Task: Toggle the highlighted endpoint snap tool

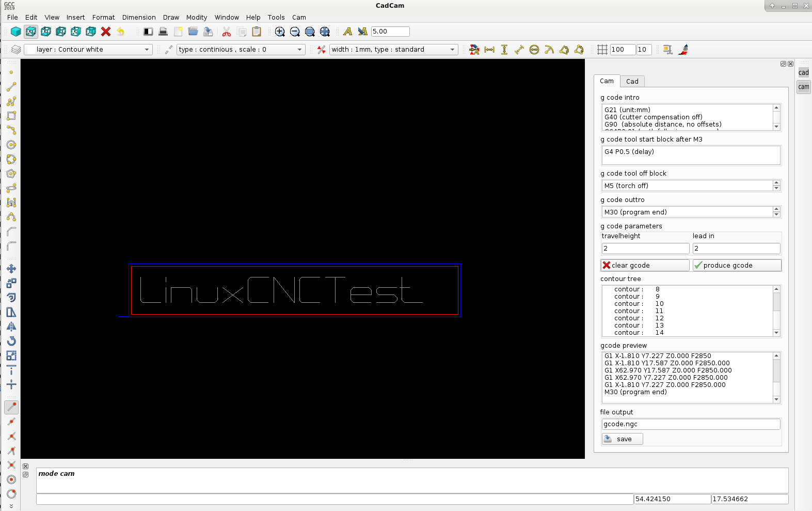Action: 11,407
